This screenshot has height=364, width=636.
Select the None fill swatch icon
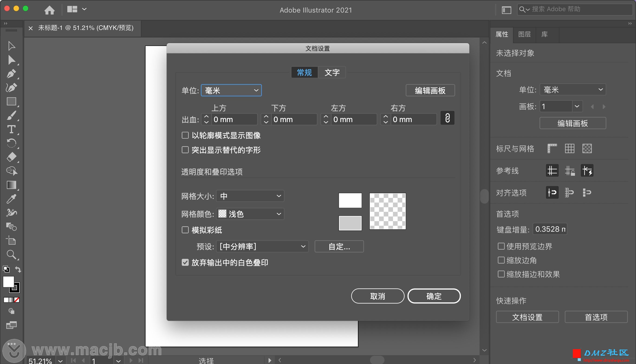point(17,300)
